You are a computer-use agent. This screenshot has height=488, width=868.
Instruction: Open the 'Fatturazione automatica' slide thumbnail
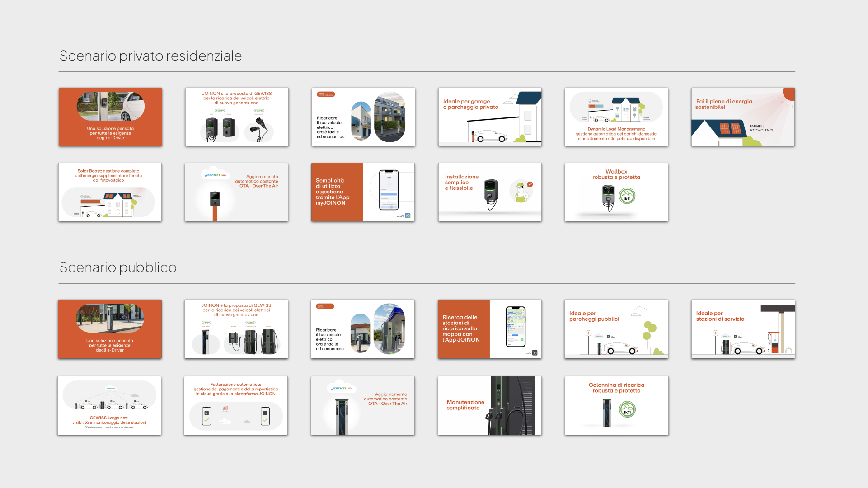click(x=236, y=406)
